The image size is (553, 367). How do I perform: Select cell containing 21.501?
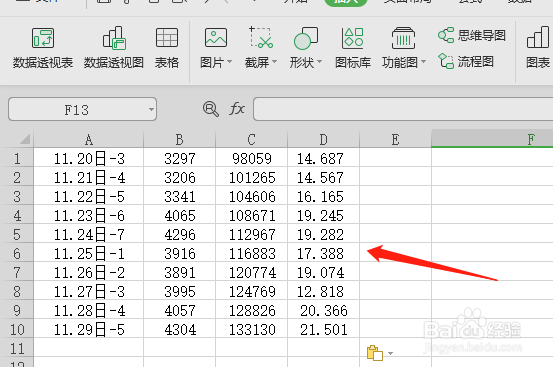coord(323,330)
